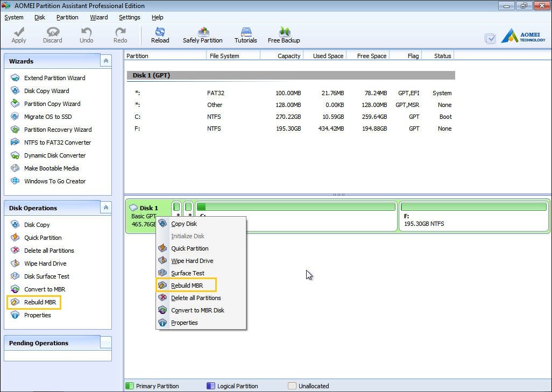Open Partition Recovery Wizard

[x=51, y=130]
